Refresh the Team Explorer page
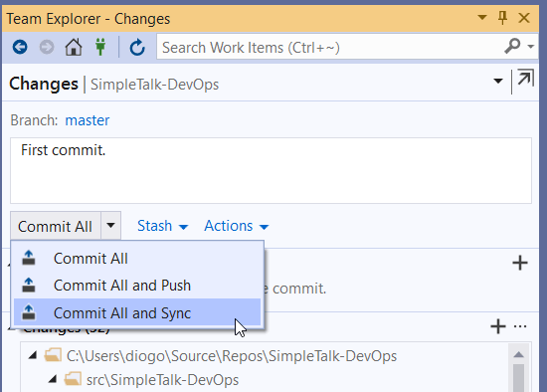The width and height of the screenshot is (547, 392). (x=137, y=47)
